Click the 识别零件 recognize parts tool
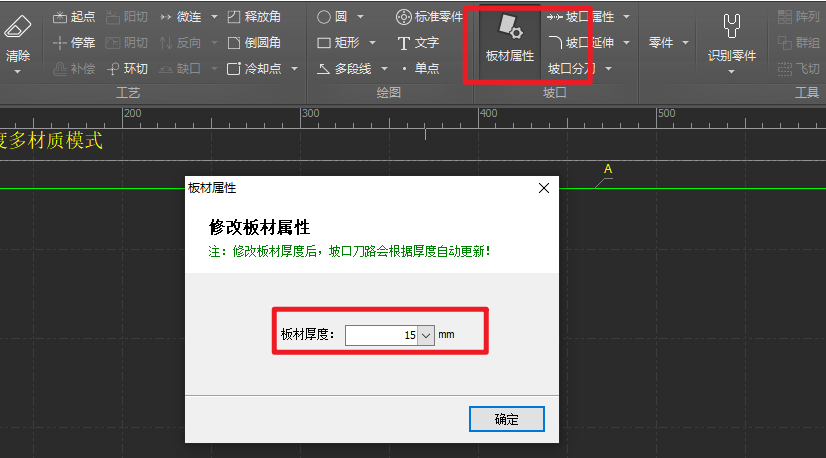The height and width of the screenshot is (458, 826). tap(732, 38)
